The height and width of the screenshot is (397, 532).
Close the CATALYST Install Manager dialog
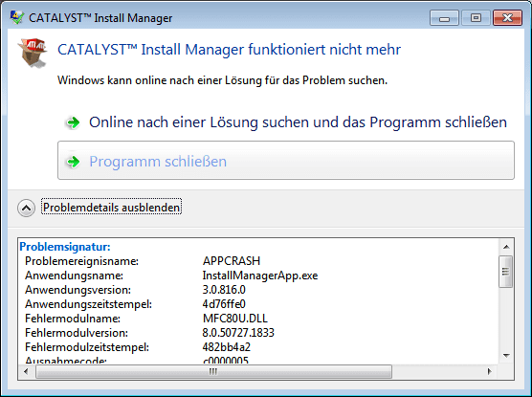click(x=507, y=17)
